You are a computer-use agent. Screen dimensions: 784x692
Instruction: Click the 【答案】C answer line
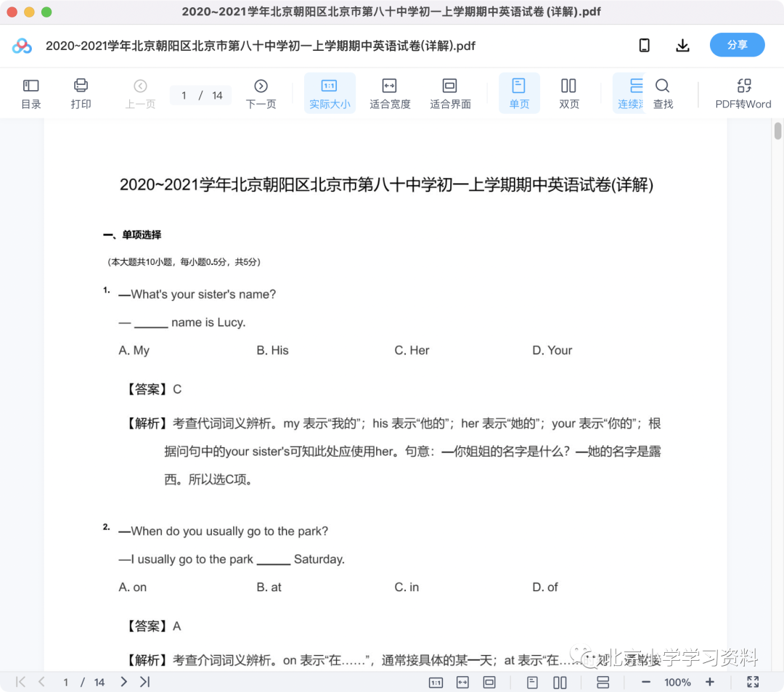(x=152, y=389)
